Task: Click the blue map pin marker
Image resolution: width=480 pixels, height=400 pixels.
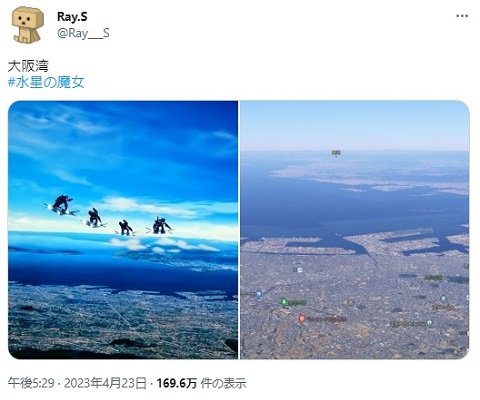Action: (x=259, y=294)
